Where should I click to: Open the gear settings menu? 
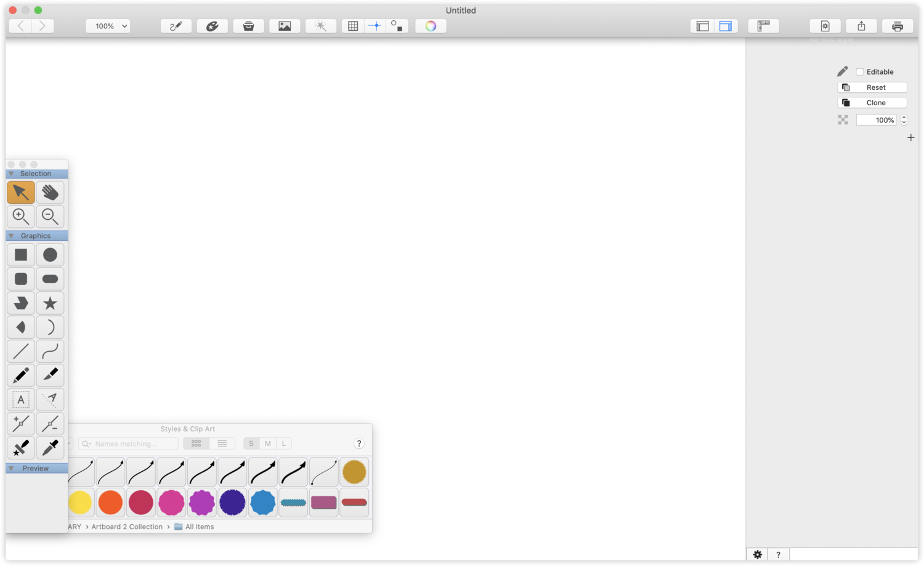click(x=757, y=554)
